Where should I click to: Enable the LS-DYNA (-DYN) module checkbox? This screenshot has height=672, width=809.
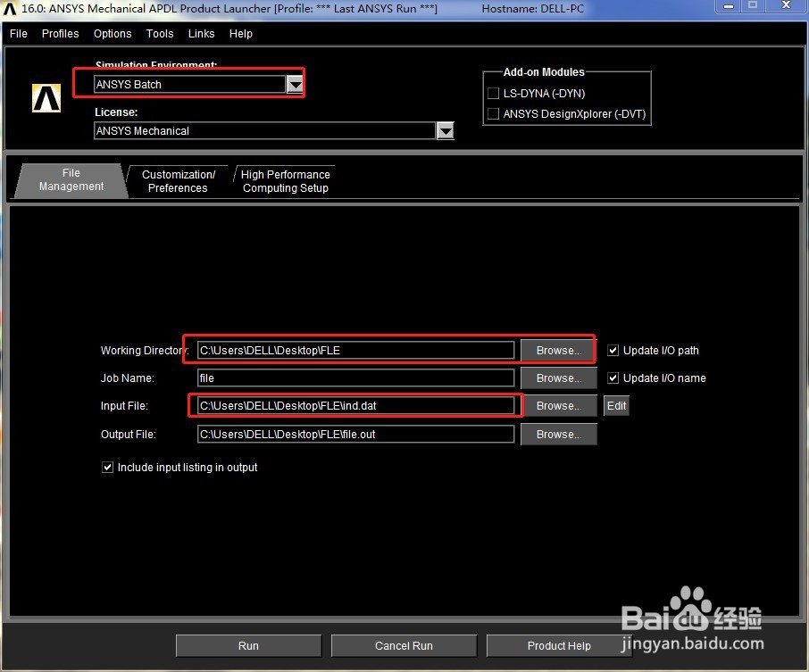(493, 94)
